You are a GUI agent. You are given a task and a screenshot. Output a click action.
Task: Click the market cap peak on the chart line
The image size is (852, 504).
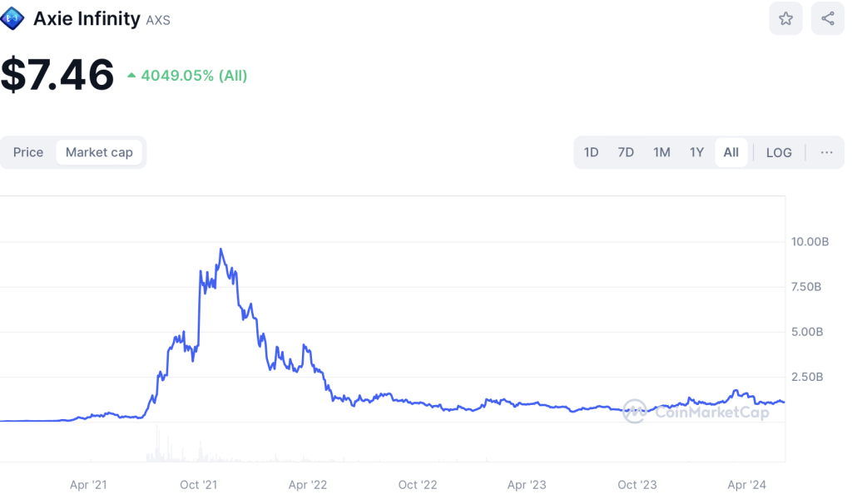pyautogui.click(x=220, y=250)
